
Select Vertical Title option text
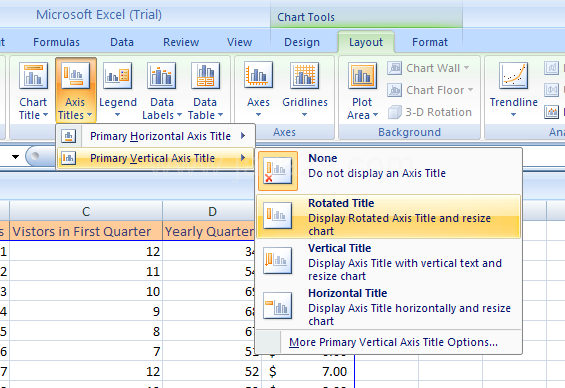405,262
